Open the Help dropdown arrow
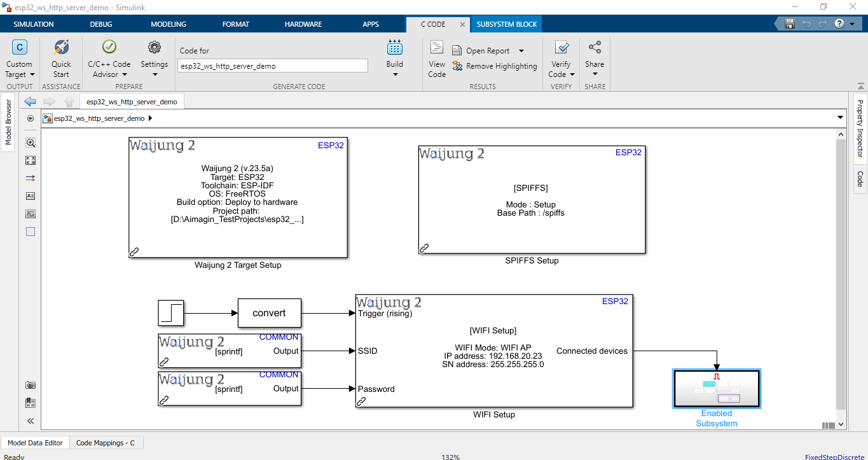This screenshot has height=460, width=868. (x=852, y=24)
